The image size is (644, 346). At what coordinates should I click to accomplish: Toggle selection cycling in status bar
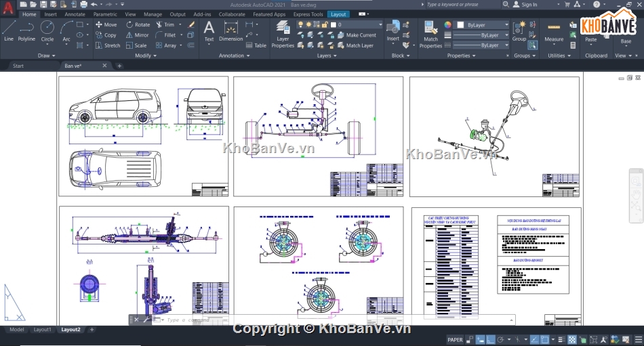pyautogui.click(x=583, y=340)
